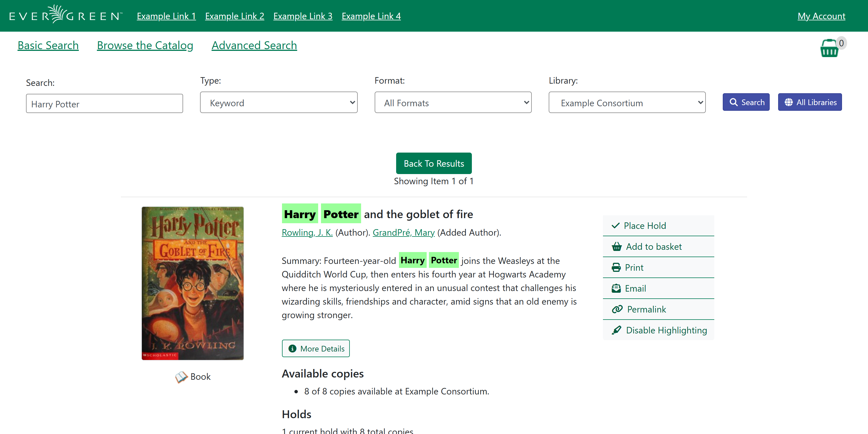Go to Basic Search

pyautogui.click(x=48, y=45)
